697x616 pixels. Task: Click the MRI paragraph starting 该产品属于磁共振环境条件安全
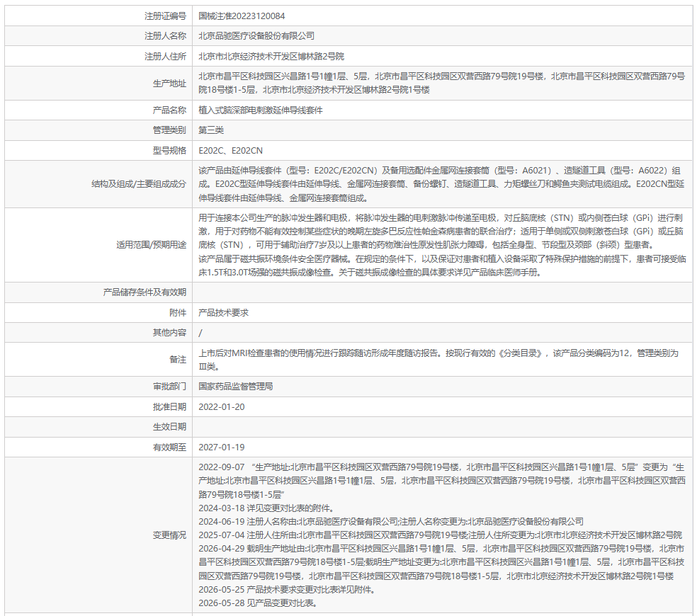[x=442, y=266]
